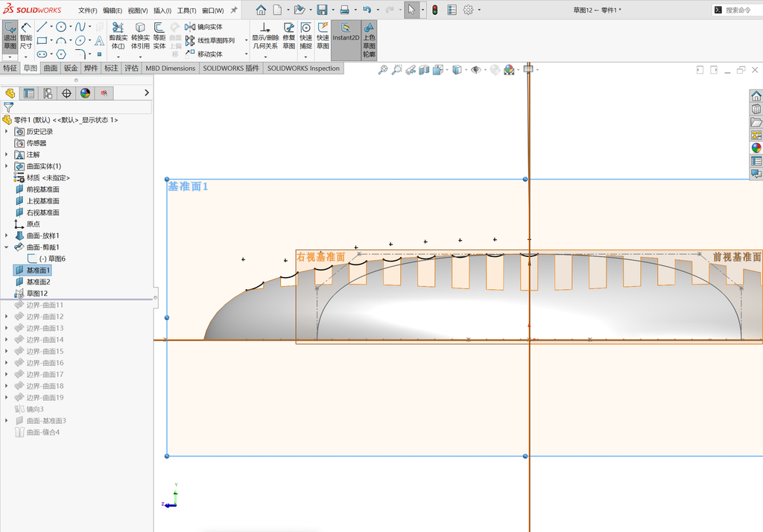Click the Exit Sketch (退出草图) button
Screen dimensions: 763x532
click(x=10, y=37)
